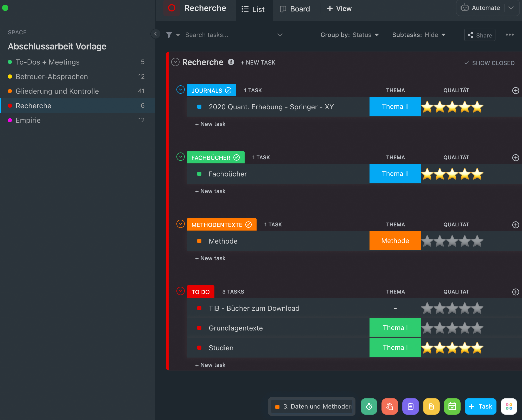Open the green calendar reminder icon
The height and width of the screenshot is (420, 522).
[x=452, y=406]
